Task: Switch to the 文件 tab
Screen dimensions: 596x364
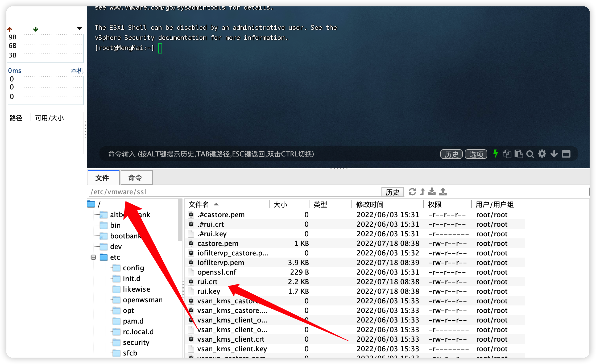Action: [104, 177]
